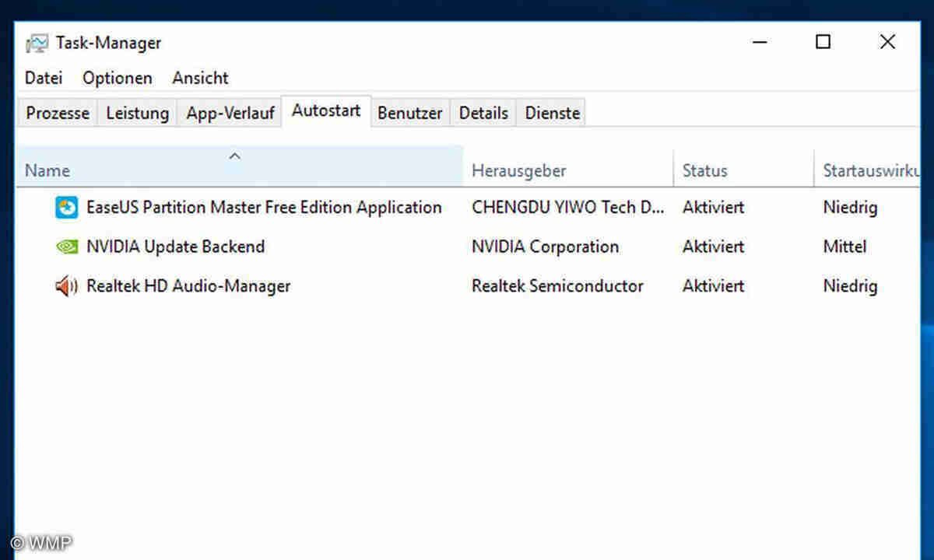Select NVIDIA Corporation publisher cell

click(x=545, y=247)
